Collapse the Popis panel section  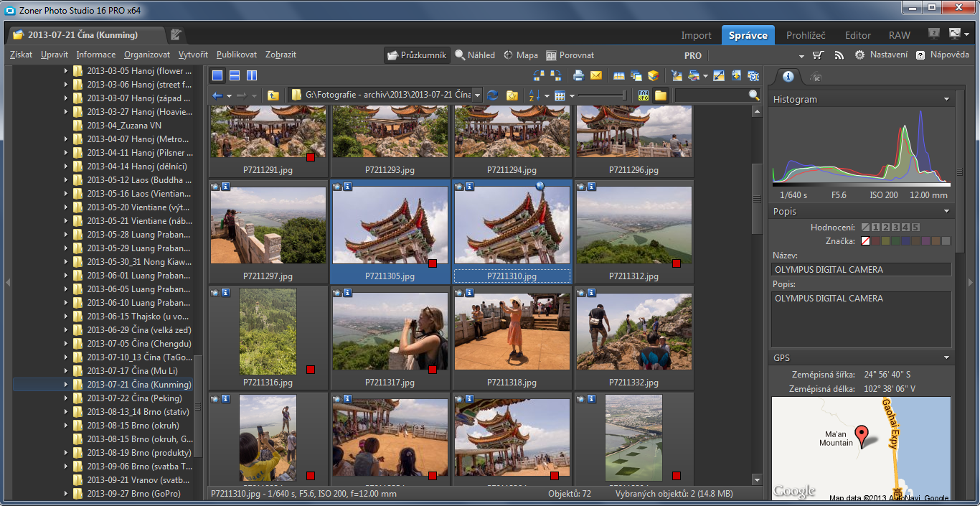coord(946,212)
